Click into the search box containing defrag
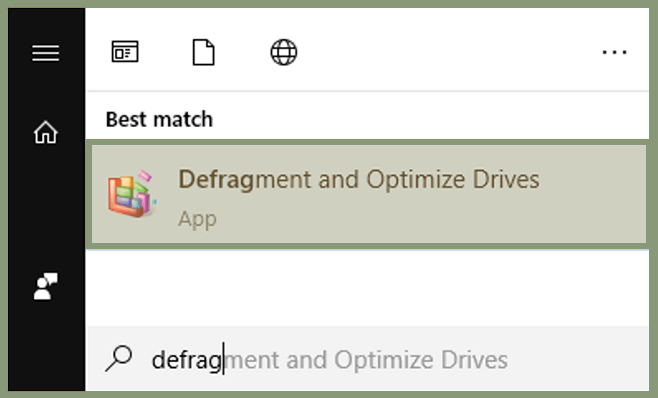 [x=367, y=359]
